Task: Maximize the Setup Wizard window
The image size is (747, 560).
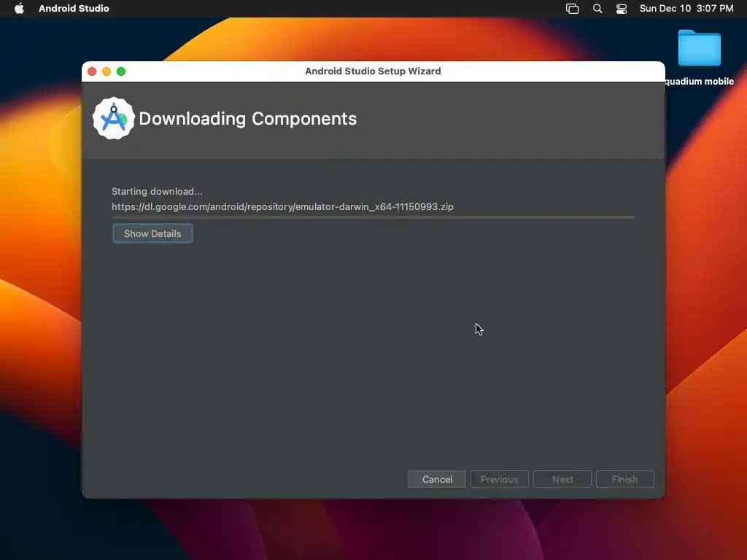Action: [121, 71]
